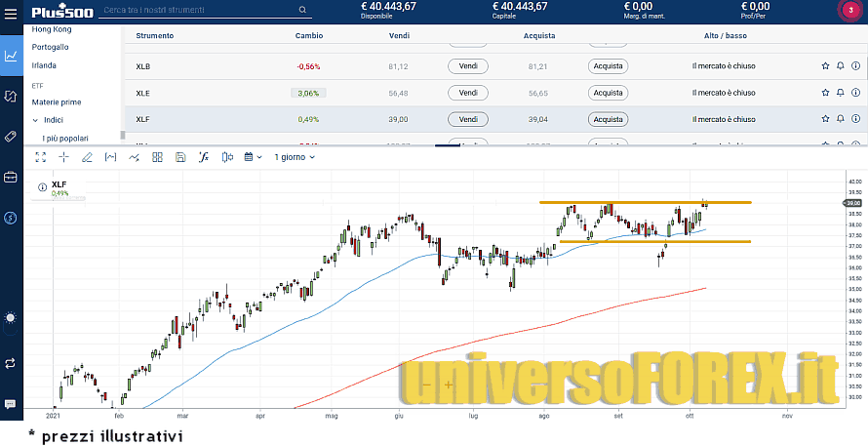Click Acquista button for XLF
Screen dimensions: 868x446
pos(607,119)
